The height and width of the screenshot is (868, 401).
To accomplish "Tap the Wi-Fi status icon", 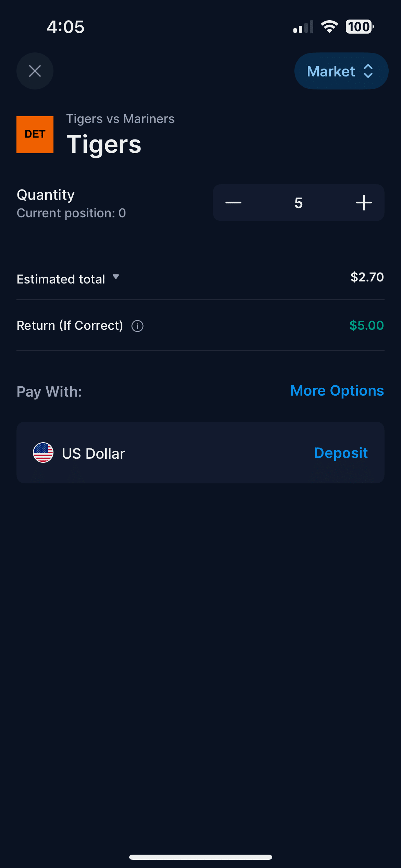I will click(329, 27).
